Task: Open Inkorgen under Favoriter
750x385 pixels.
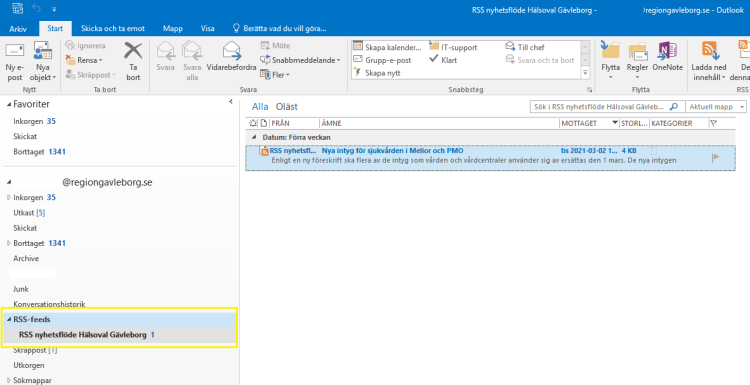Action: [28, 121]
